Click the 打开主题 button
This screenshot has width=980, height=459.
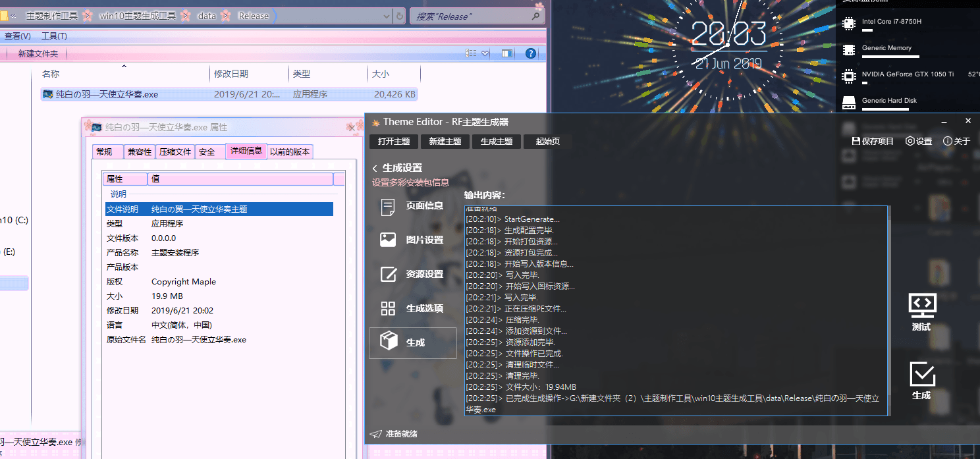coord(394,141)
